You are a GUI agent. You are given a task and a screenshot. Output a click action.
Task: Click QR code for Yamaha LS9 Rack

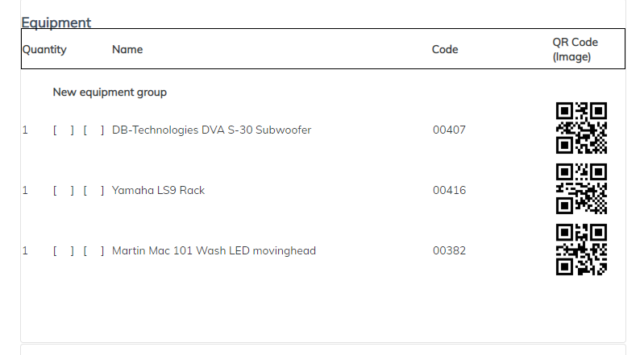point(581,189)
